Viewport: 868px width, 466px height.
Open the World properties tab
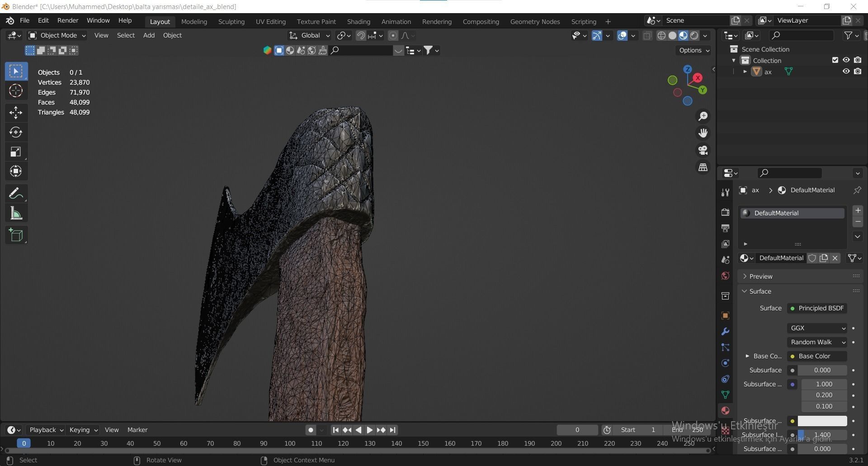click(725, 276)
